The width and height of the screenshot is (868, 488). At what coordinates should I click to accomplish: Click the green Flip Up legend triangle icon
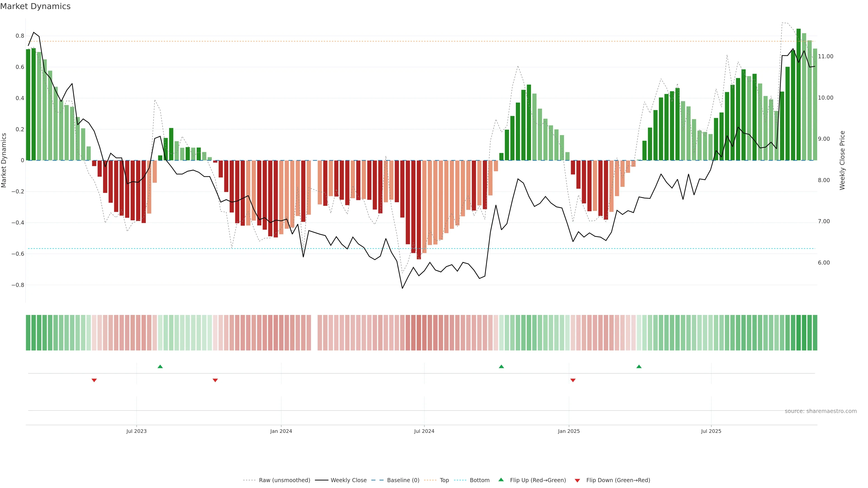pyautogui.click(x=501, y=480)
